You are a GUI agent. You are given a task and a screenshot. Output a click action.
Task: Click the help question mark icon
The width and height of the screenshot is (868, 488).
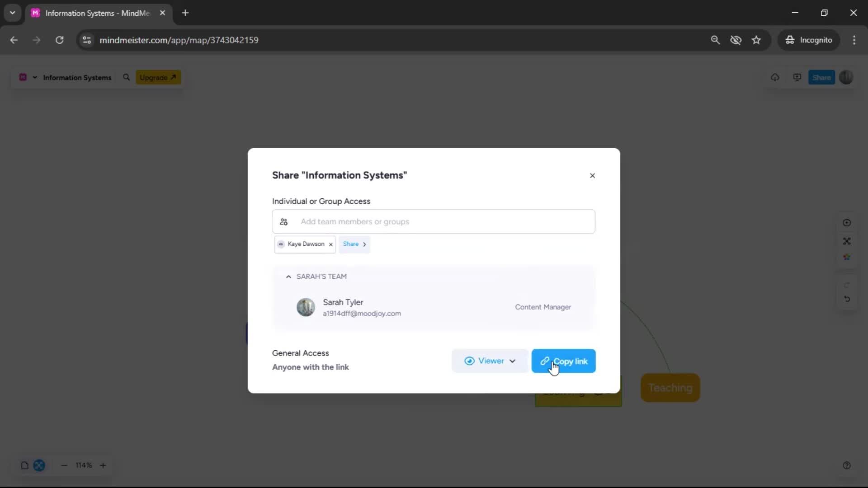(847, 465)
